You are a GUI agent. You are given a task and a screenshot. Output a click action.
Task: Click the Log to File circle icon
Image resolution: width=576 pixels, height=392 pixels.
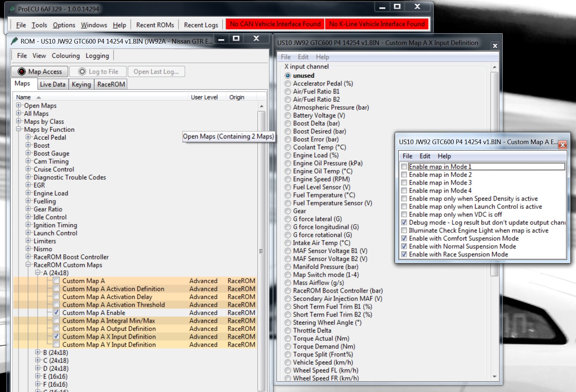[x=82, y=72]
